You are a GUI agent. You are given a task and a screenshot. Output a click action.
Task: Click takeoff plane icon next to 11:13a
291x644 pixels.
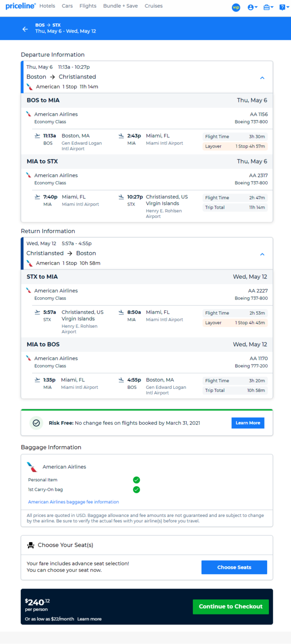coord(37,136)
